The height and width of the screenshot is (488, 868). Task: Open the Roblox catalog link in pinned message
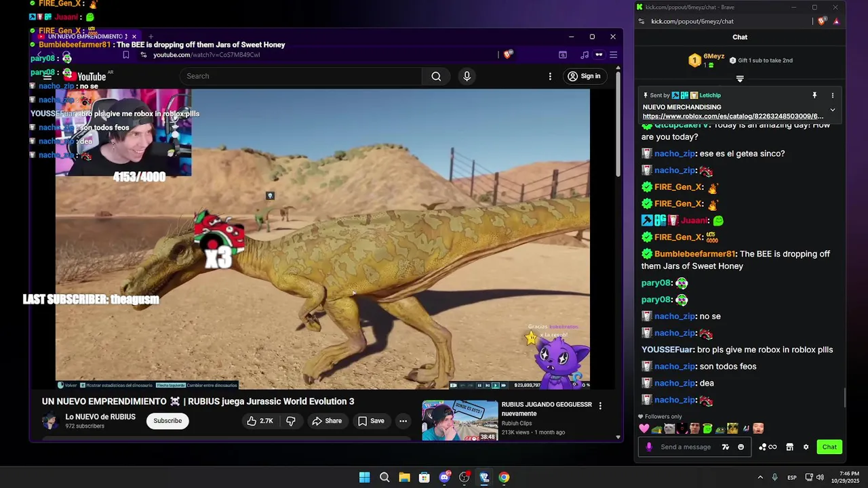(733, 117)
